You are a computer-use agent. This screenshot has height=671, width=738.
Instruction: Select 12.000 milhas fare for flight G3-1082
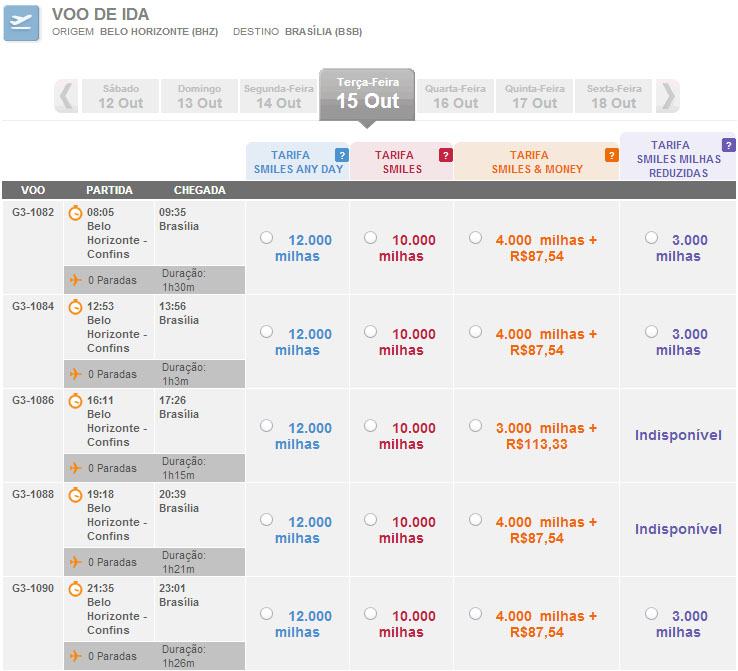pos(266,238)
